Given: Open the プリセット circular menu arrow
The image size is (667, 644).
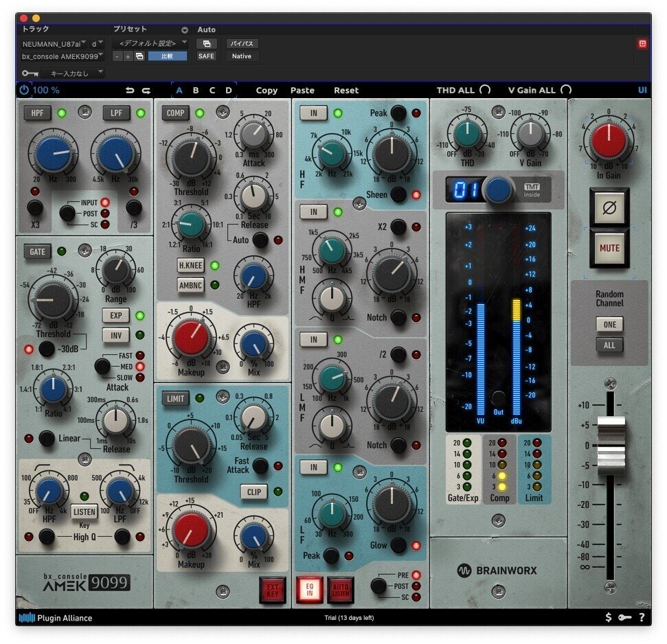Looking at the screenshot, I should (x=185, y=30).
